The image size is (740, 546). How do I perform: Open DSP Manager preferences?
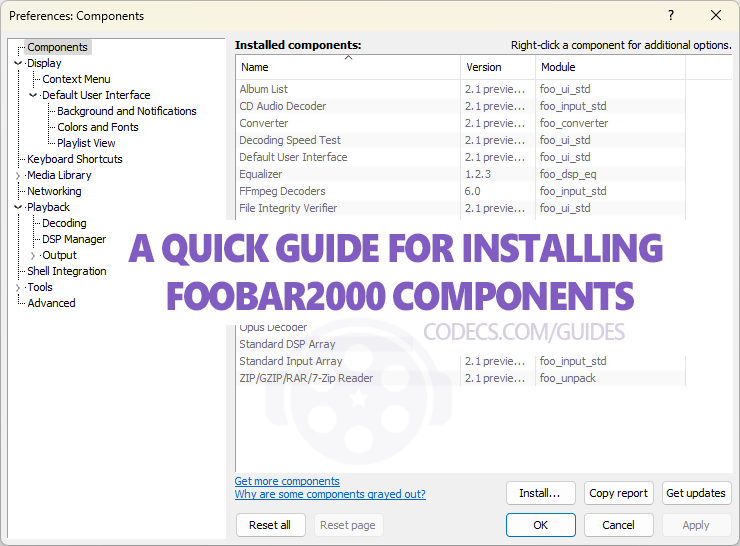(x=74, y=239)
